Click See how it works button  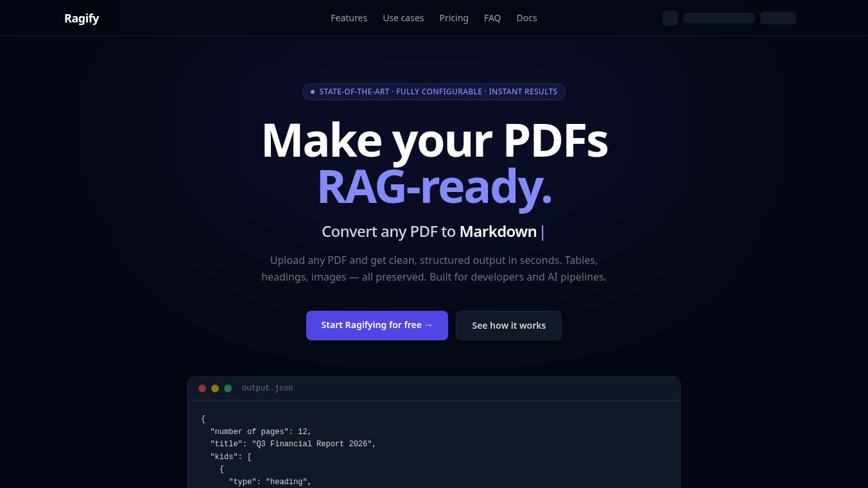tap(508, 326)
